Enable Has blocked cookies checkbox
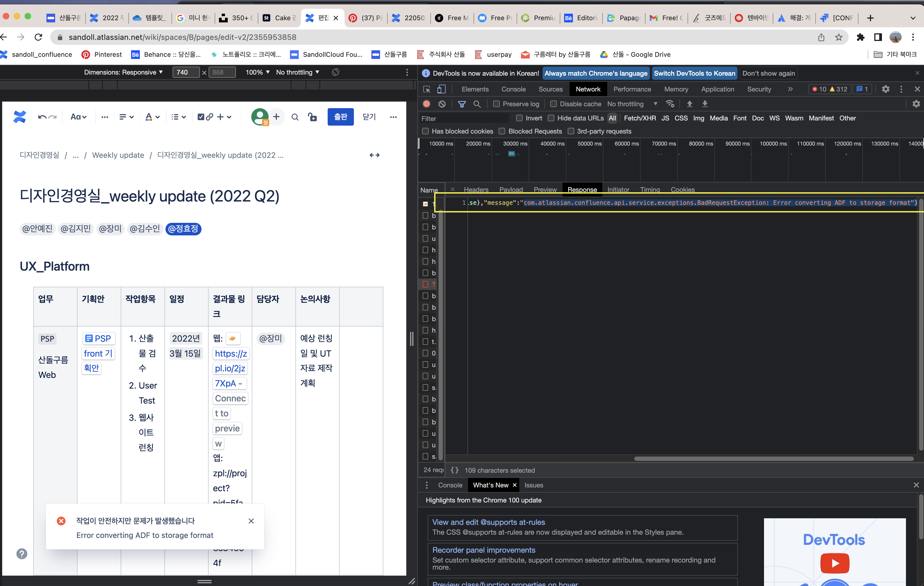Viewport: 924px width, 586px height. tap(425, 131)
